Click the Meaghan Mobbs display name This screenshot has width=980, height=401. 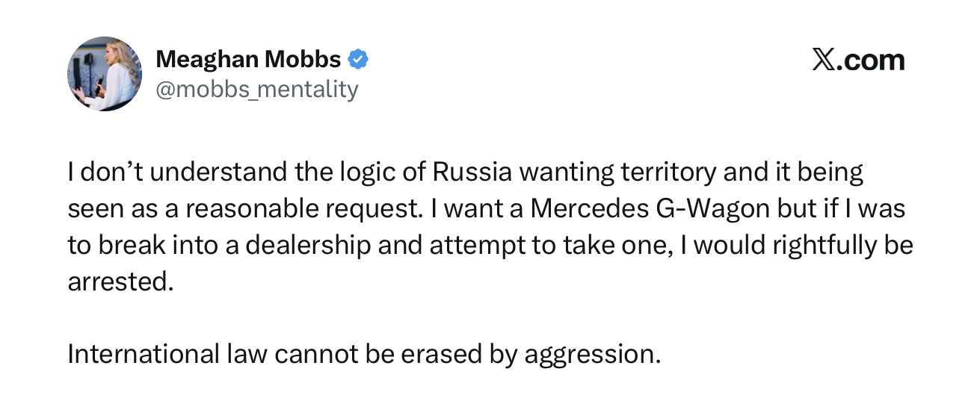coord(248,60)
